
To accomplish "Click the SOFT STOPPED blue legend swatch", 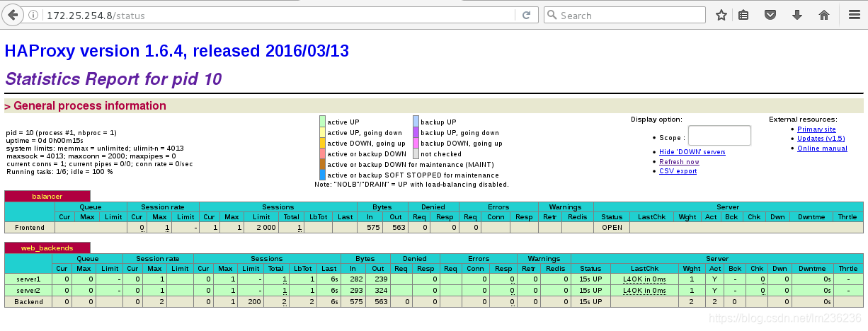I will (x=322, y=175).
